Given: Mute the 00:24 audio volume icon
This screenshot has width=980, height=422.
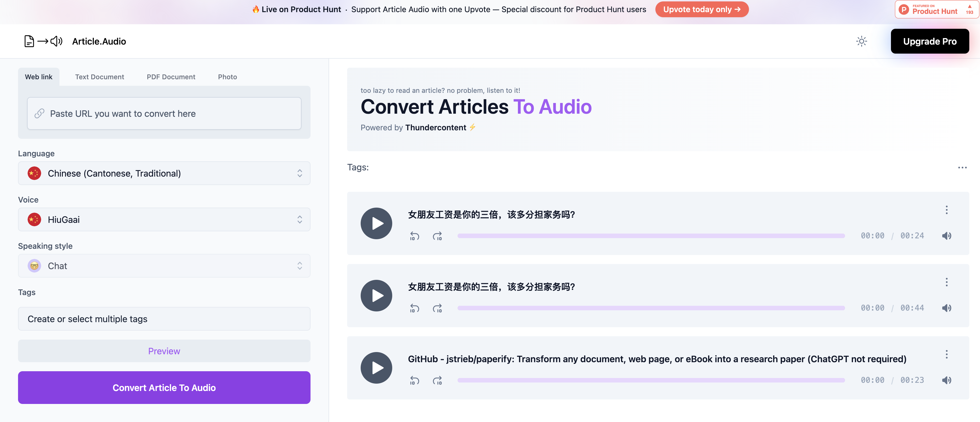Looking at the screenshot, I should [x=946, y=236].
